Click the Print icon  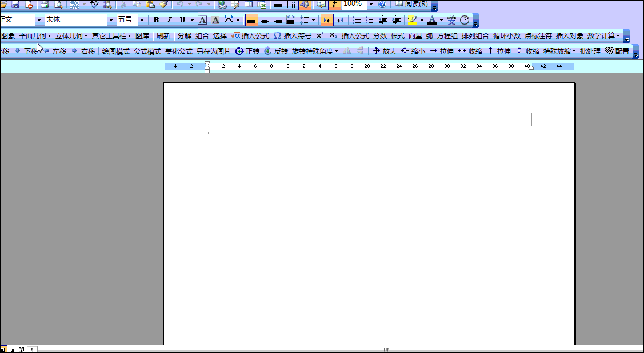45,4
